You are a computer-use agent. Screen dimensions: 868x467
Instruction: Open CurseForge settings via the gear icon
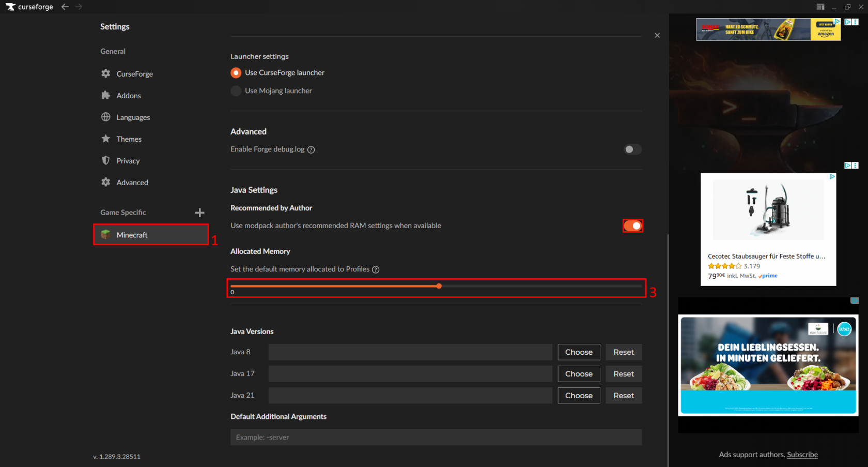tap(105, 73)
